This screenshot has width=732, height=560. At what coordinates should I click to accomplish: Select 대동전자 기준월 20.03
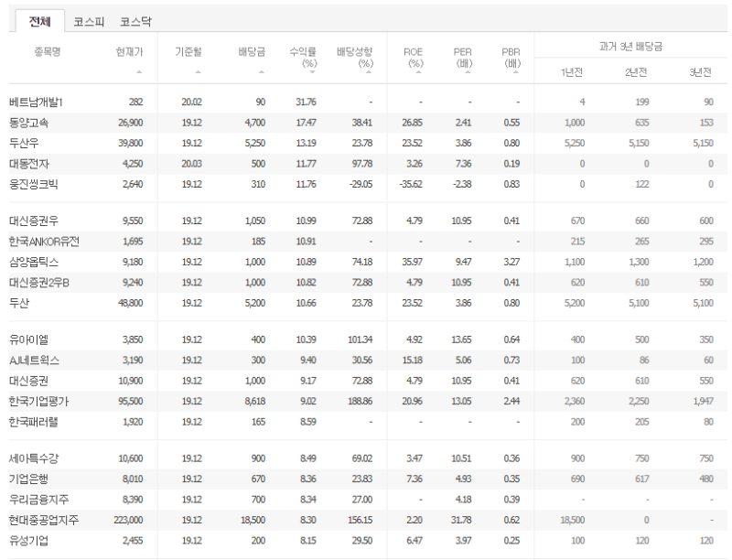point(192,164)
